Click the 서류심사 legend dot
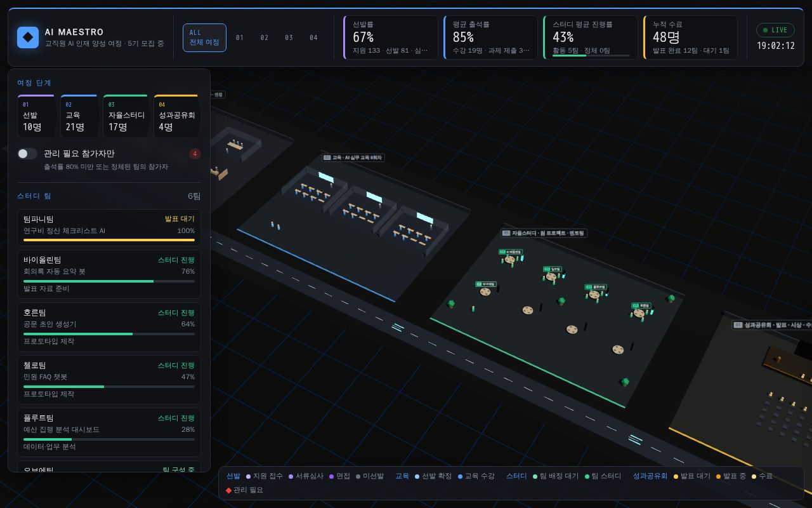The image size is (812, 508). click(291, 476)
